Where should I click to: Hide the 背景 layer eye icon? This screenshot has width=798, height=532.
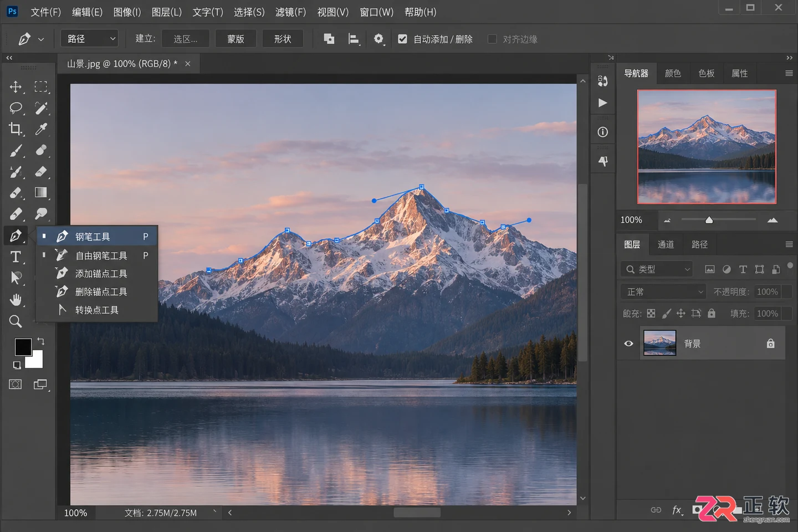click(628, 344)
